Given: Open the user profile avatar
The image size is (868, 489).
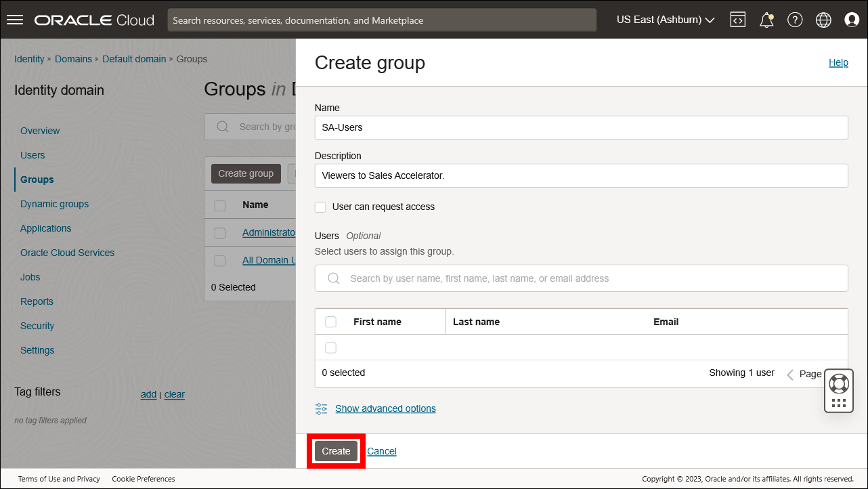Looking at the screenshot, I should pos(851,19).
